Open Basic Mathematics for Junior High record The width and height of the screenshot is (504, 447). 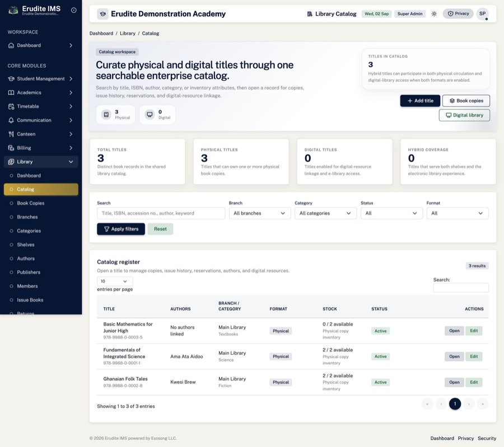(454, 331)
